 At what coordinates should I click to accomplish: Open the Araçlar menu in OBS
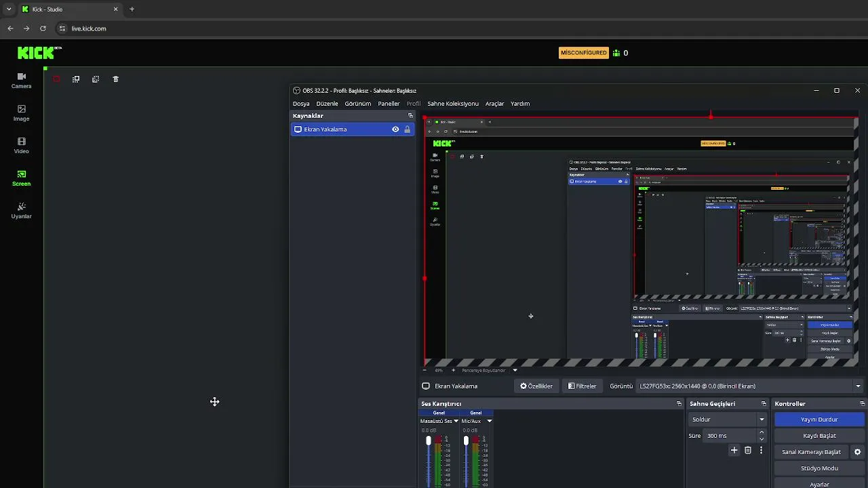495,104
